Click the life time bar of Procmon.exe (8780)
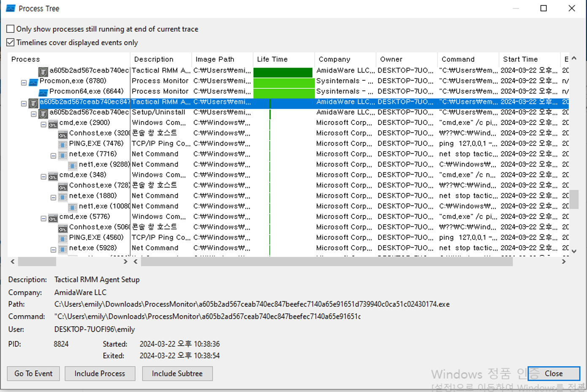 click(284, 83)
